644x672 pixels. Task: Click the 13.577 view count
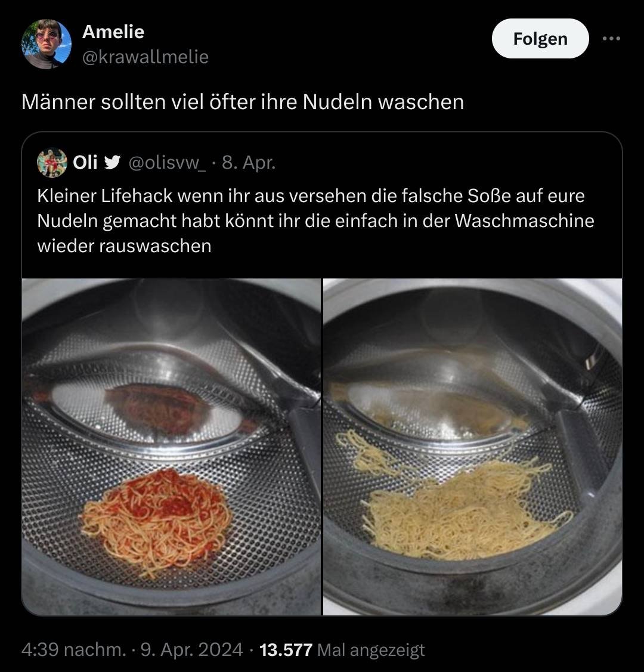tap(286, 649)
